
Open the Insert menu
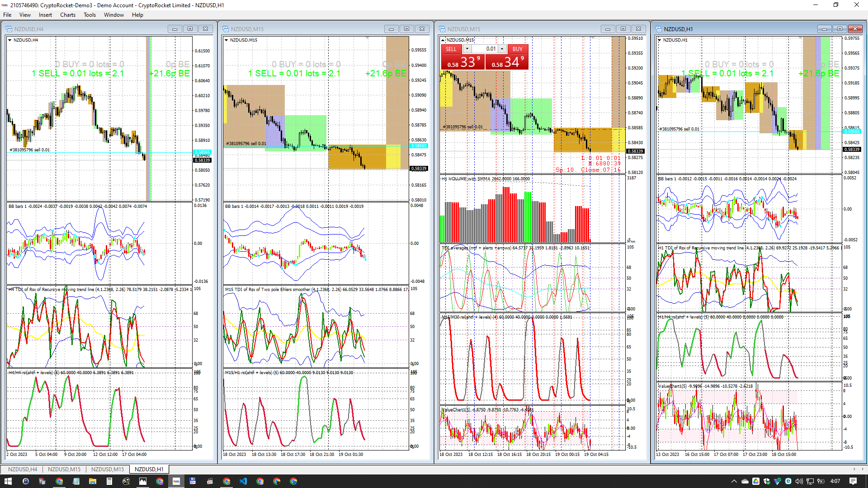coord(45,15)
